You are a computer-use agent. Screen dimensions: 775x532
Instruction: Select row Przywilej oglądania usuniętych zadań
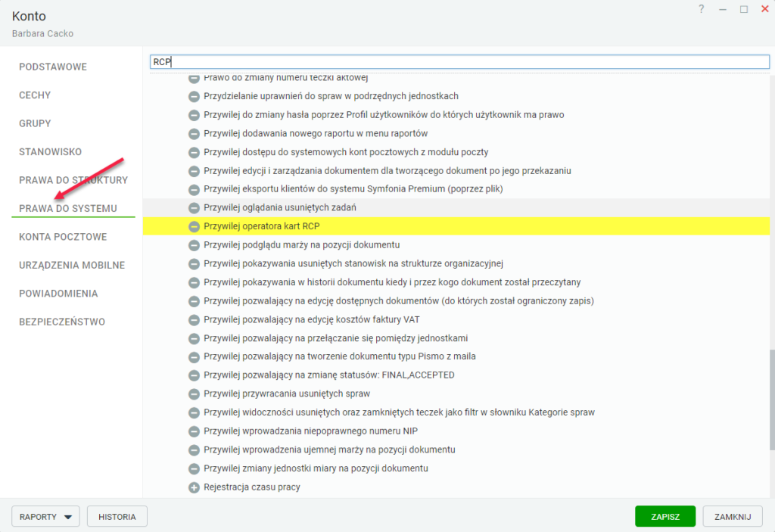456,207
